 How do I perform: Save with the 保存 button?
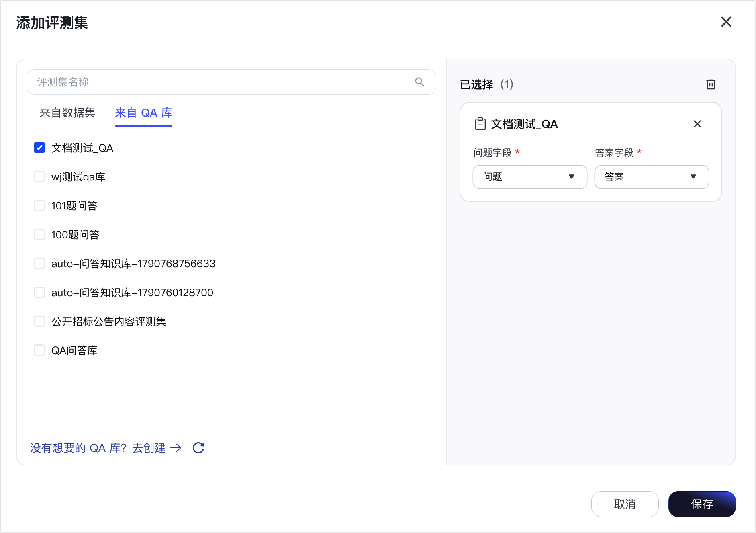pos(702,504)
